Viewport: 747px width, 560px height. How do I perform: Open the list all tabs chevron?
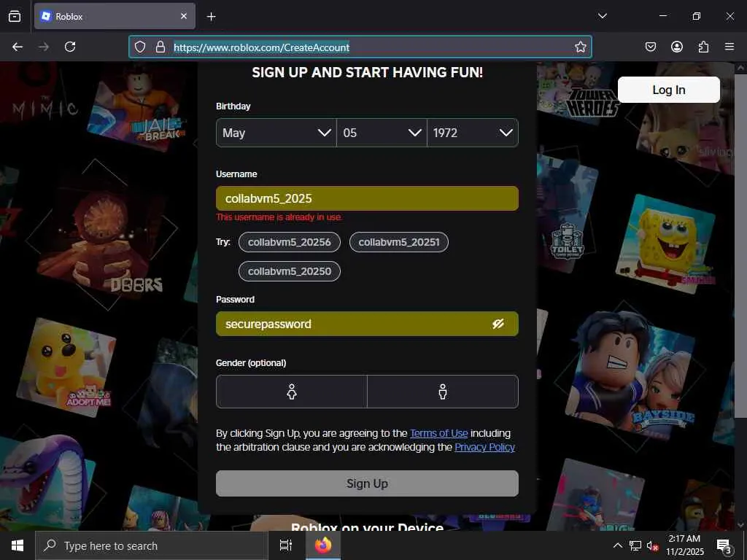tap(602, 16)
